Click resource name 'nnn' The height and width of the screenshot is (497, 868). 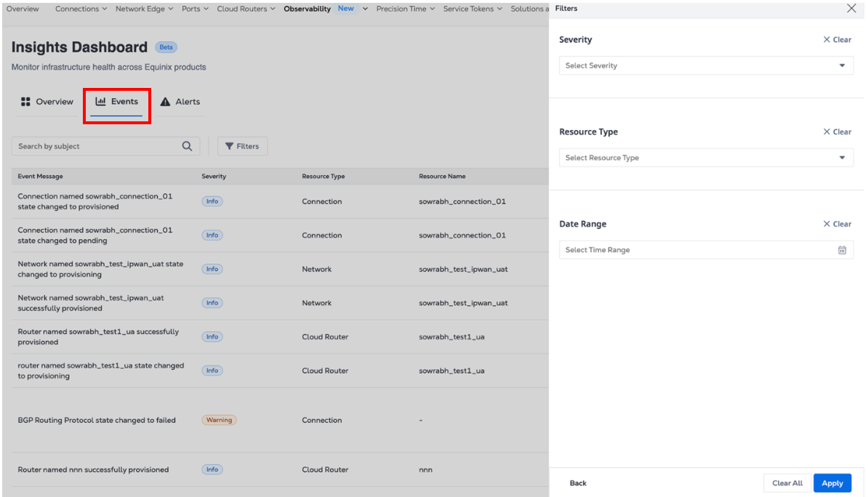(425, 470)
